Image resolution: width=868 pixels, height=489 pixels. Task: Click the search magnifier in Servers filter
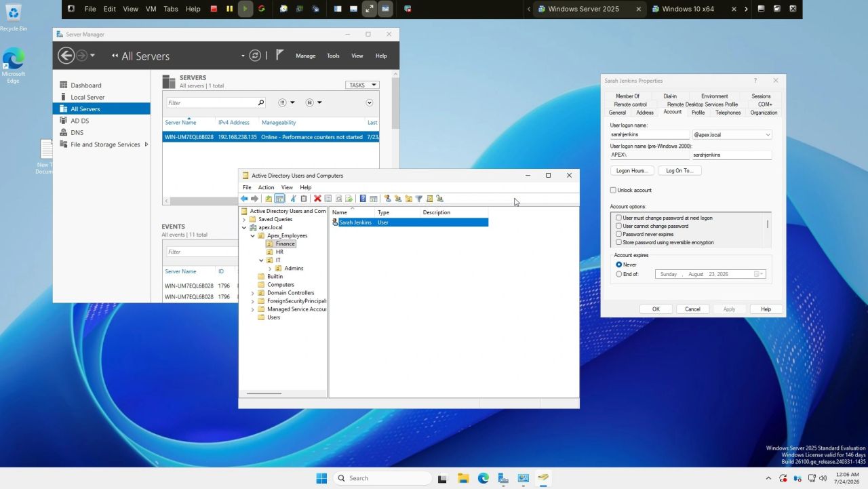[261, 102]
